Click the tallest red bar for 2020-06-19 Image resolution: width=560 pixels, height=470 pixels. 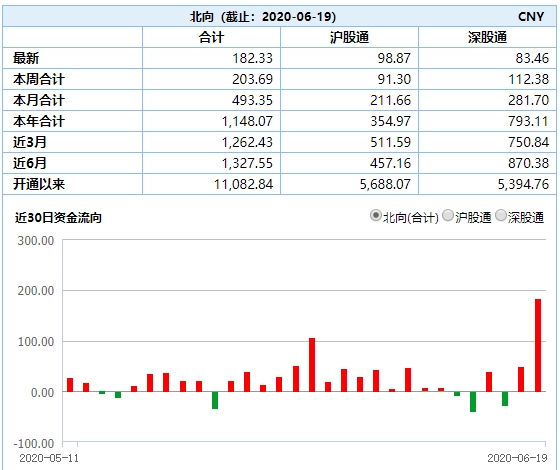click(x=538, y=345)
